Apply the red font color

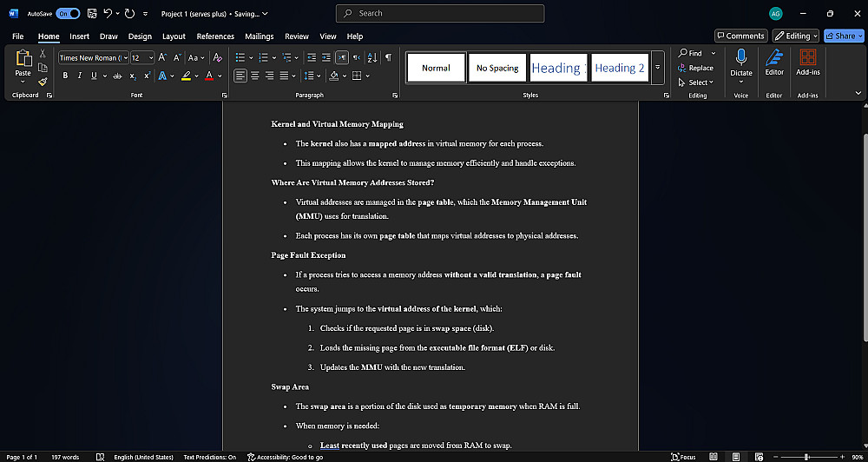click(x=208, y=76)
